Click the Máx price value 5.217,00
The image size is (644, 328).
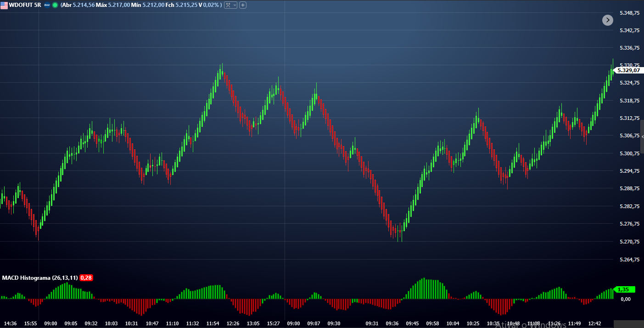[118, 5]
